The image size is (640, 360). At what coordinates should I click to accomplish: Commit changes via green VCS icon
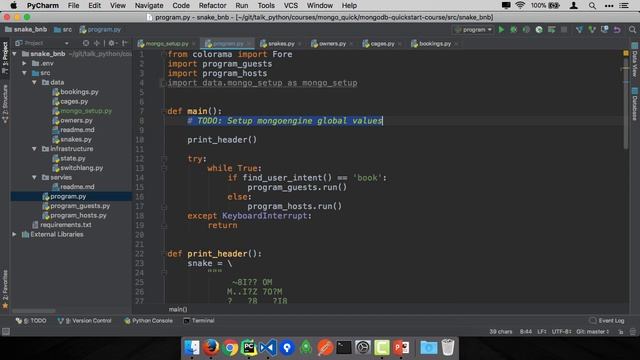[x=592, y=29]
